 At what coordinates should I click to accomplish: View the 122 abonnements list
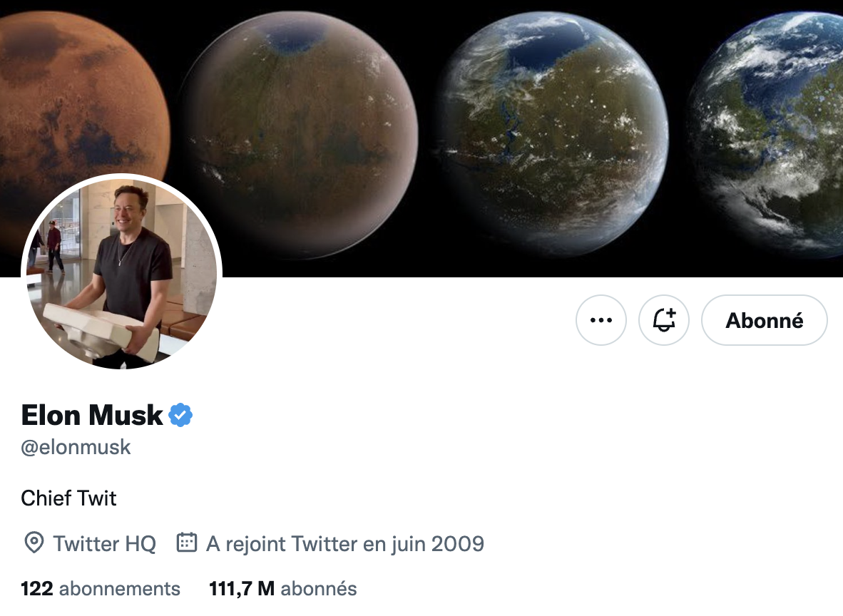101,589
